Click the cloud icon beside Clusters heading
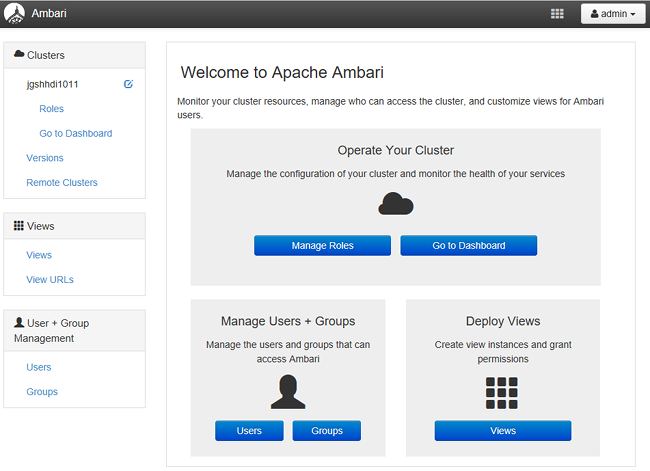650x471 pixels. [x=19, y=55]
